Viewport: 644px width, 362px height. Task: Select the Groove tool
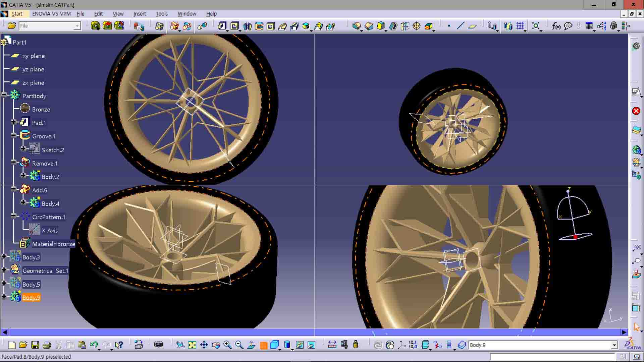pos(259,26)
